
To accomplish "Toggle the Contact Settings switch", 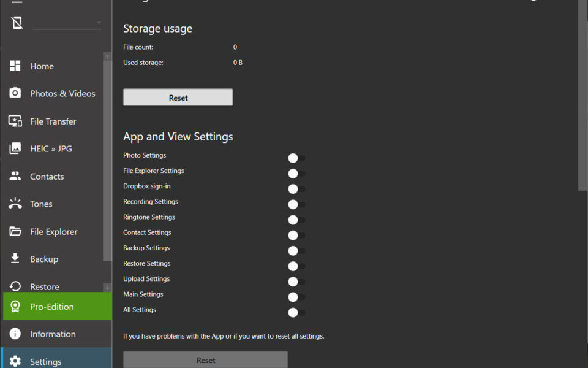I will [296, 236].
